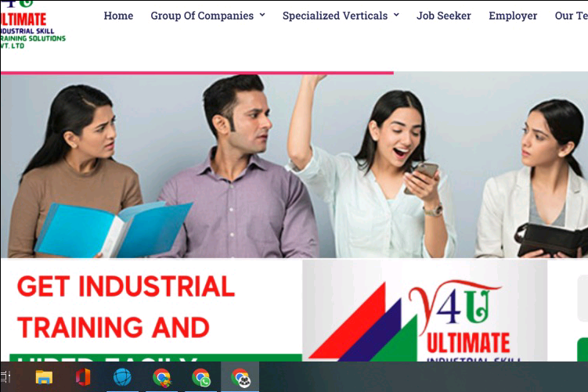Navigate to the Employer page

(513, 16)
